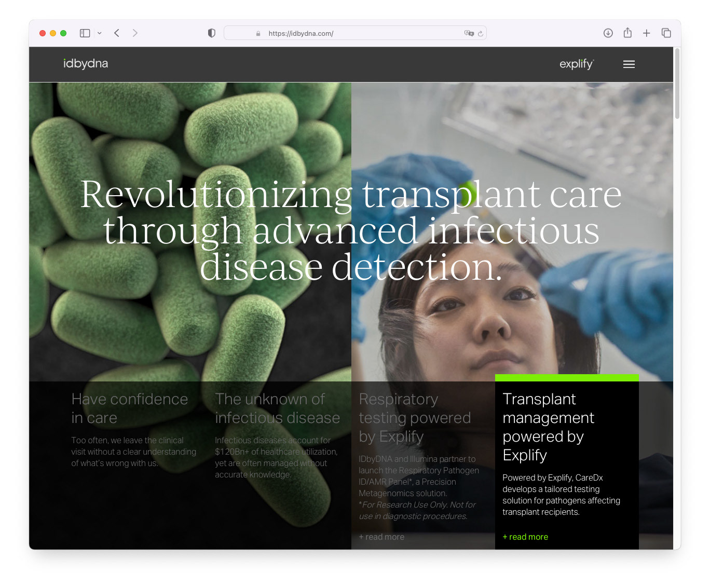Click the green full-screen window button

pos(63,33)
